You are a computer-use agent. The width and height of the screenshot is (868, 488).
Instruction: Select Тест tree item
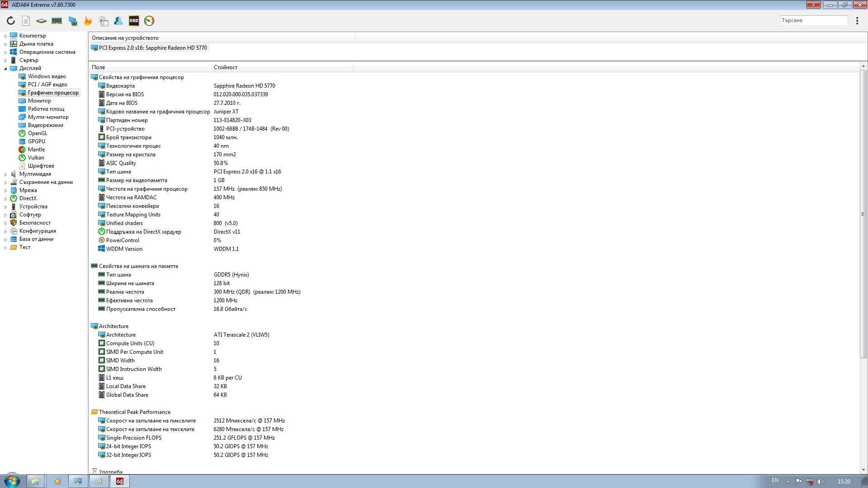24,247
